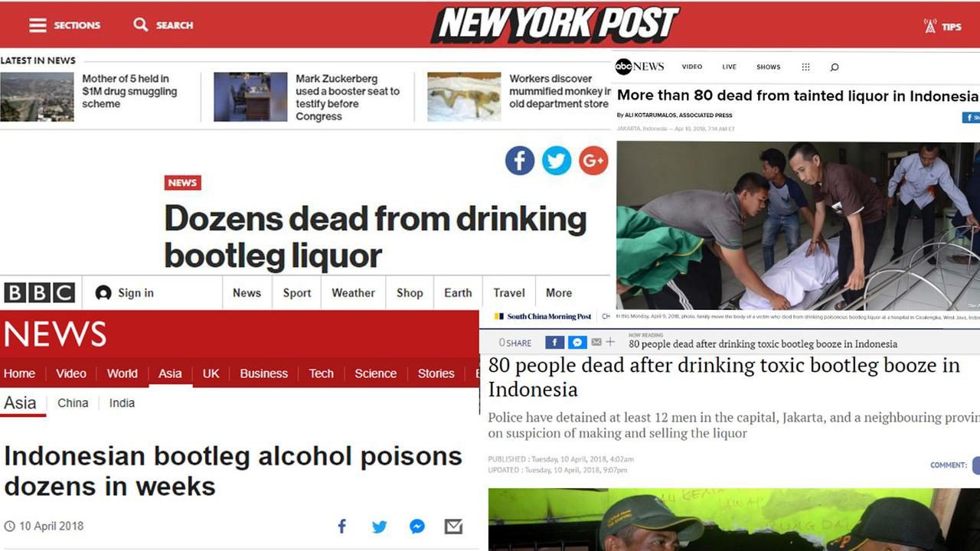Click the Tips antenna icon
Image resolution: width=980 pixels, height=551 pixels.
pos(930,26)
